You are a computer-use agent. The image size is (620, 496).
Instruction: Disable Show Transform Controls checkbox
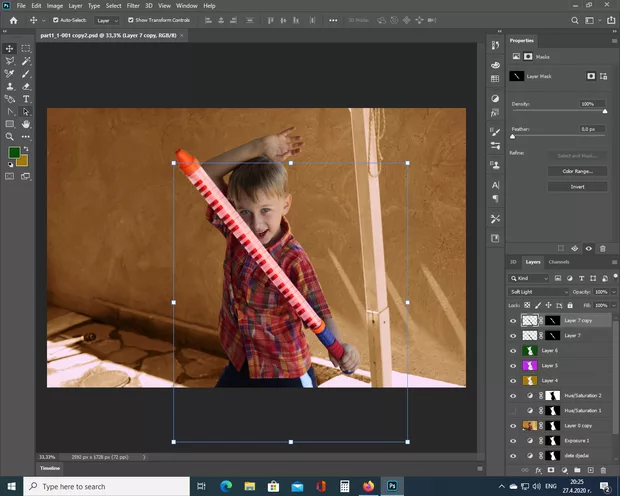(131, 20)
